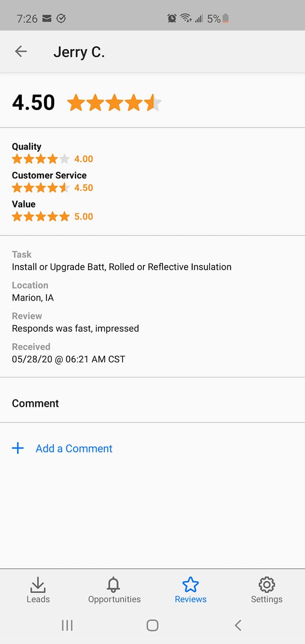
Task: Tap the Customer Service star rating
Action: tap(41, 187)
